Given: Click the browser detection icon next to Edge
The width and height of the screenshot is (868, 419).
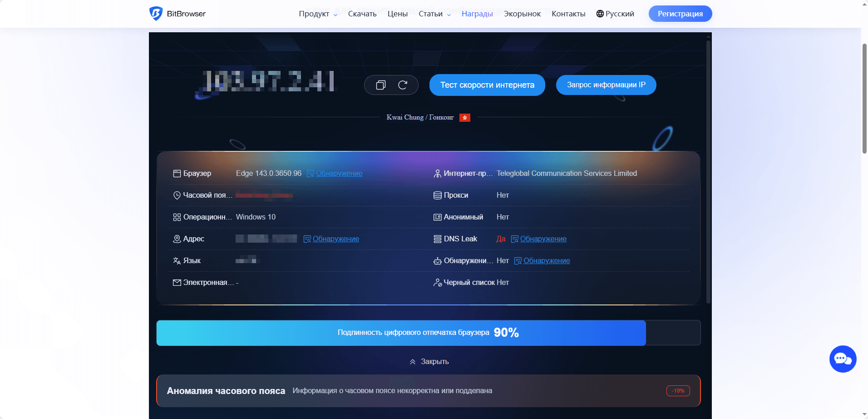Looking at the screenshot, I should click(310, 173).
